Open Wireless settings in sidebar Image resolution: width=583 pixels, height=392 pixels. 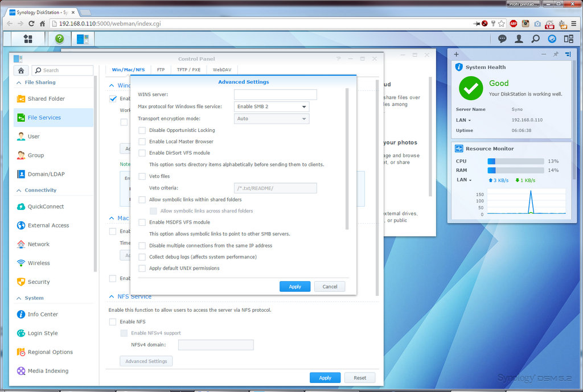54,263
